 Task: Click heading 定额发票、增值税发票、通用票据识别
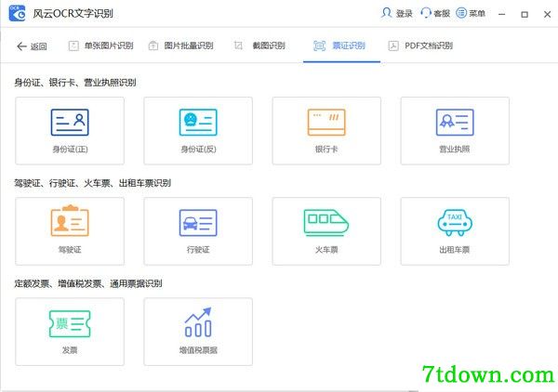[88, 283]
